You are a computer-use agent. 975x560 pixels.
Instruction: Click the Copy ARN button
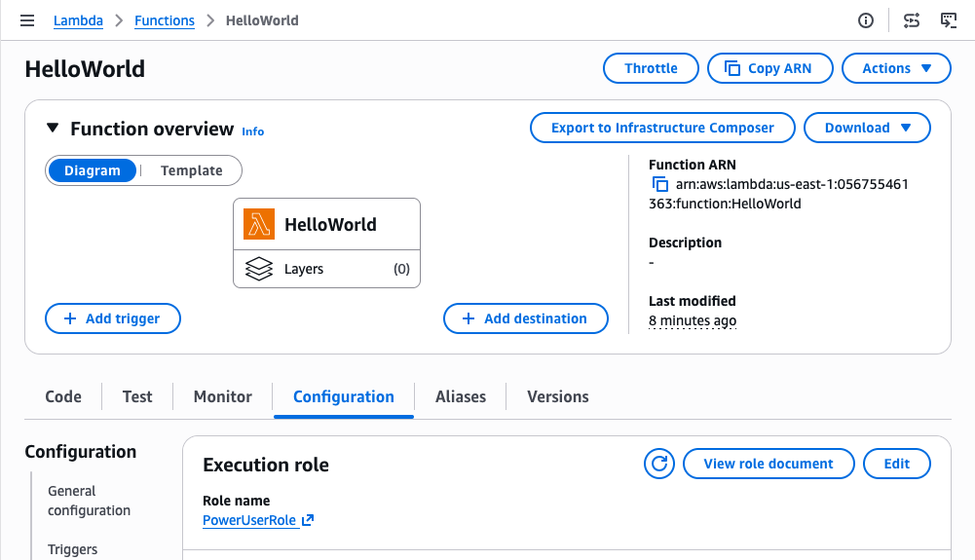pyautogui.click(x=769, y=68)
